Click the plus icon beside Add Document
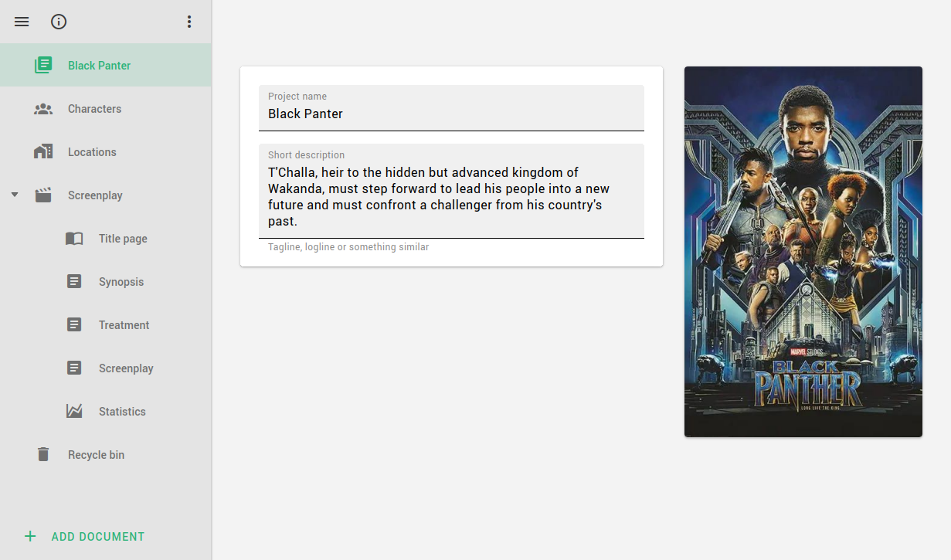This screenshot has height=560, width=951. tap(30, 536)
